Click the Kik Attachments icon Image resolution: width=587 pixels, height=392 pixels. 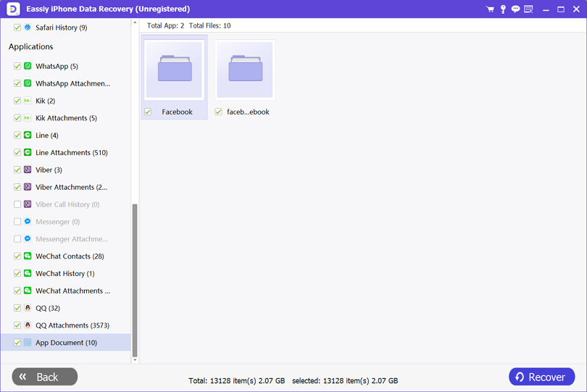pyautogui.click(x=28, y=117)
